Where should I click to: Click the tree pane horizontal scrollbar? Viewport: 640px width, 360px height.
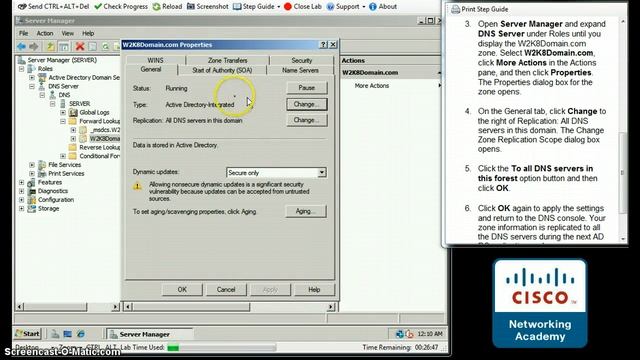(x=67, y=307)
